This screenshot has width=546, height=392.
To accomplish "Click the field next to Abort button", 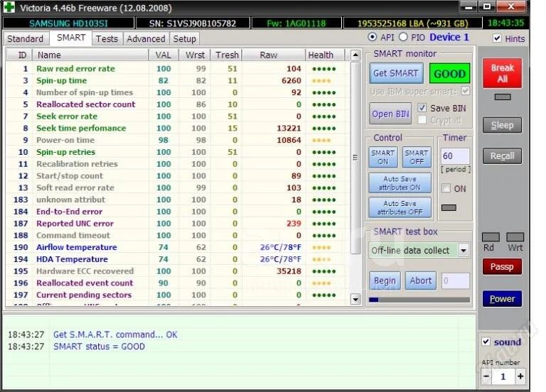I will (x=456, y=281).
